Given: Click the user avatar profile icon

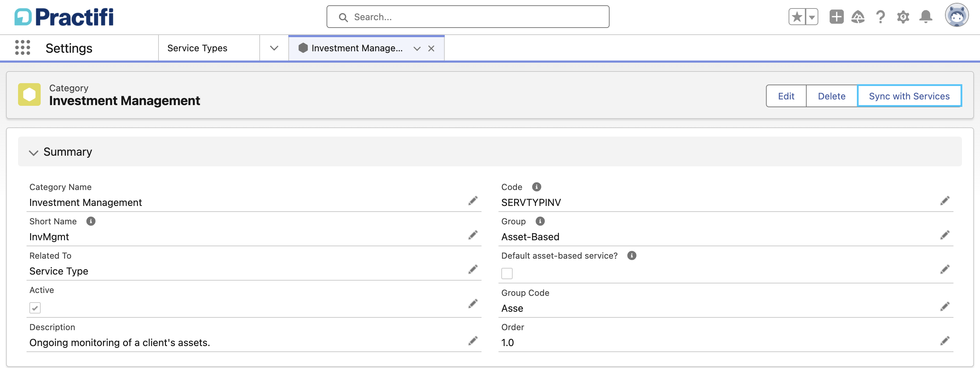Looking at the screenshot, I should 956,15.
